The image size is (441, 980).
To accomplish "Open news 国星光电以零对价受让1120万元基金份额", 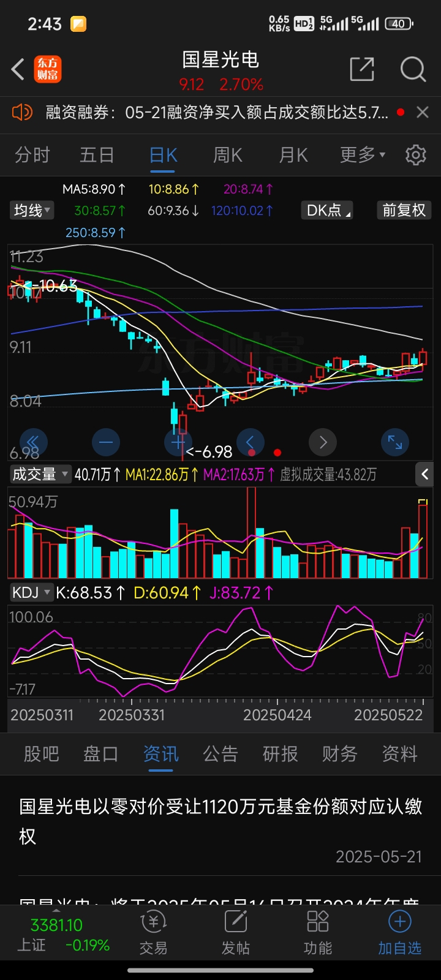I will pos(221,821).
